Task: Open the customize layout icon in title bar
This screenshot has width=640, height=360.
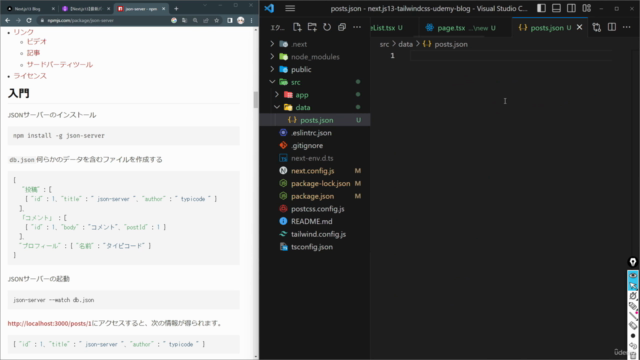Action: coord(587,8)
